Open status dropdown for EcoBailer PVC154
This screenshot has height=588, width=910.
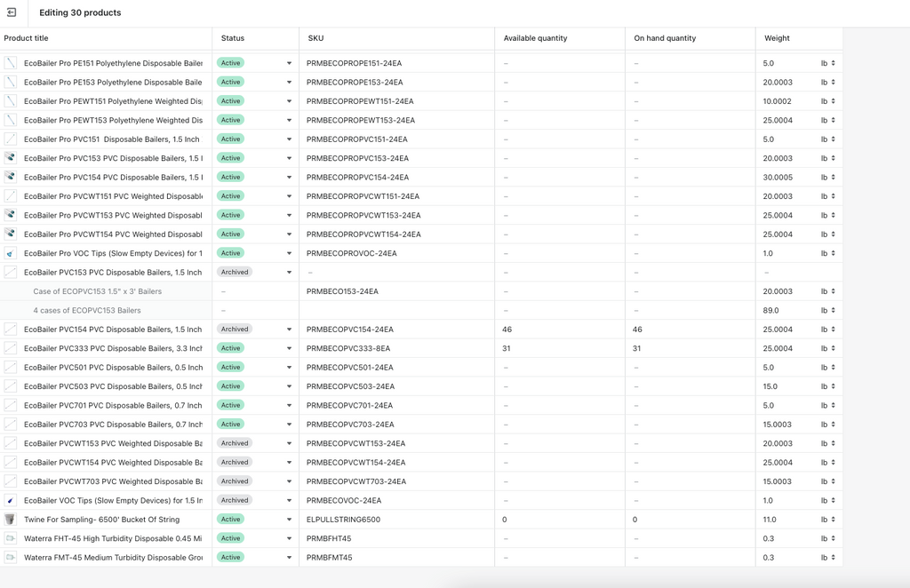click(x=289, y=330)
